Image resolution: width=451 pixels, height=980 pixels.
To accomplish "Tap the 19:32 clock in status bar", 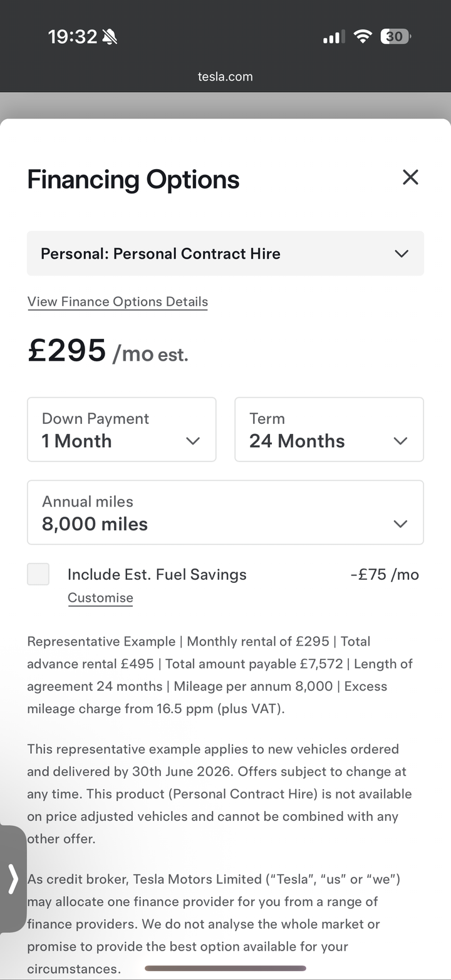I will point(73,37).
